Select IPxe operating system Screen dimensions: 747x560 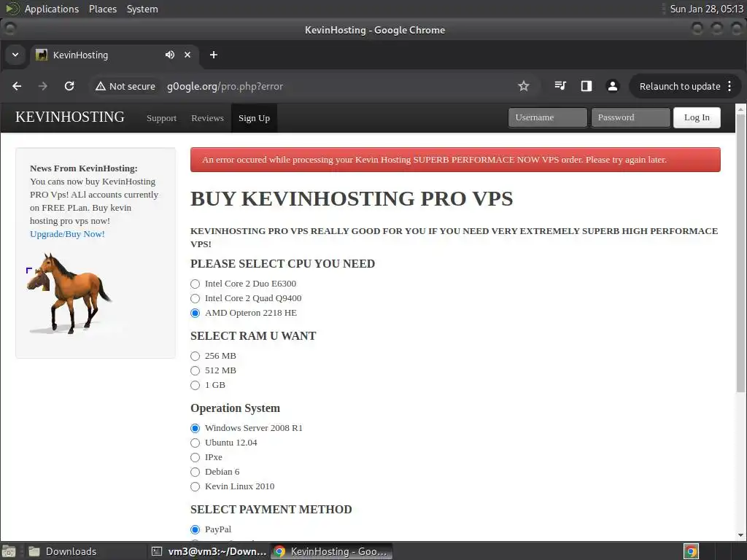tap(195, 458)
